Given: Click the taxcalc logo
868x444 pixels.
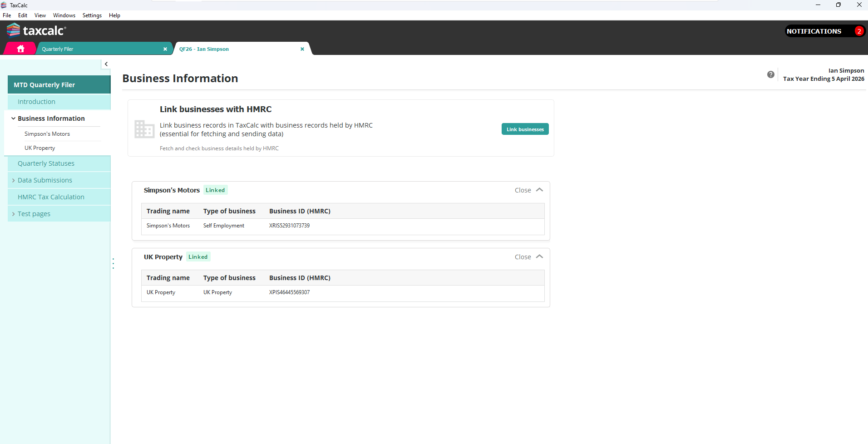Looking at the screenshot, I should [37, 30].
